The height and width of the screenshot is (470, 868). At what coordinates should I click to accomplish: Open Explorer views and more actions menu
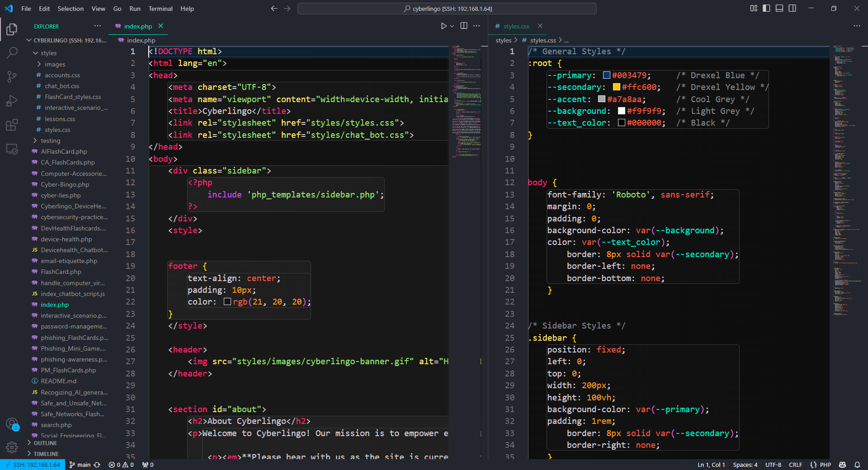coord(98,26)
